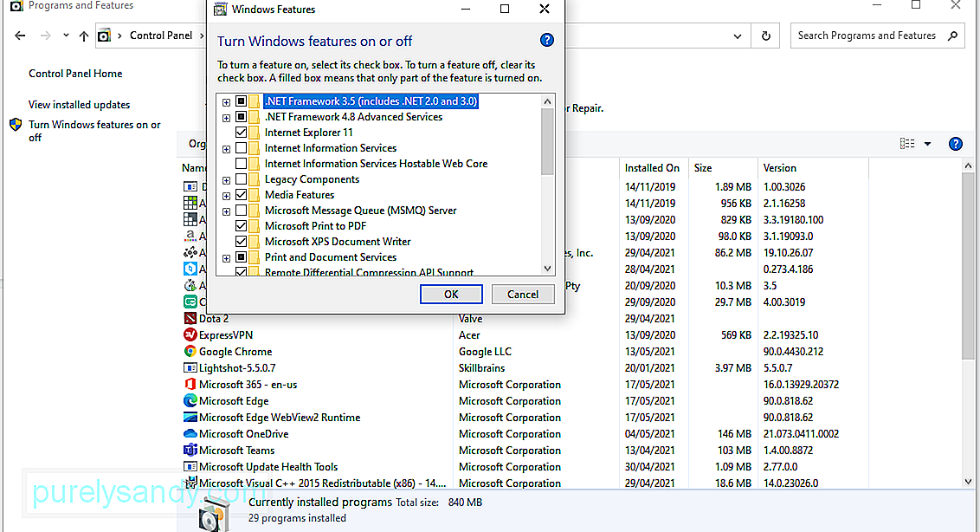Expand Media Features node
Viewport: 980px width, 532px height.
226,196
